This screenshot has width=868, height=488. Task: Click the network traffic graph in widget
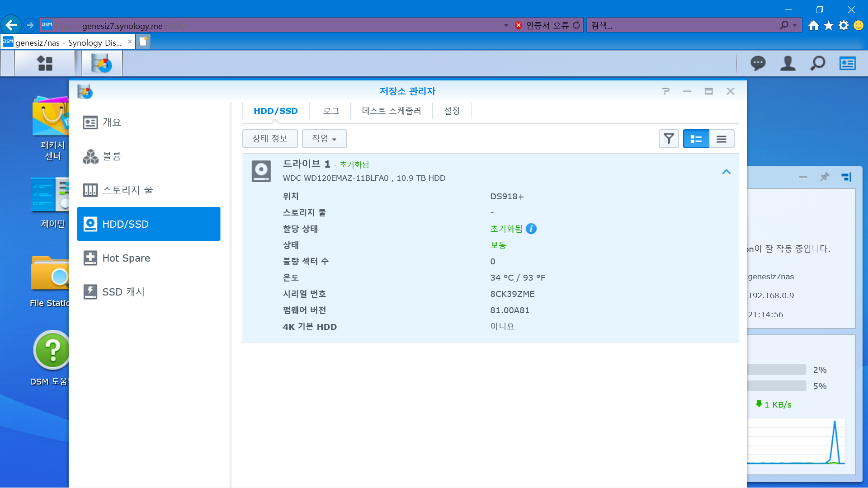coord(796,441)
